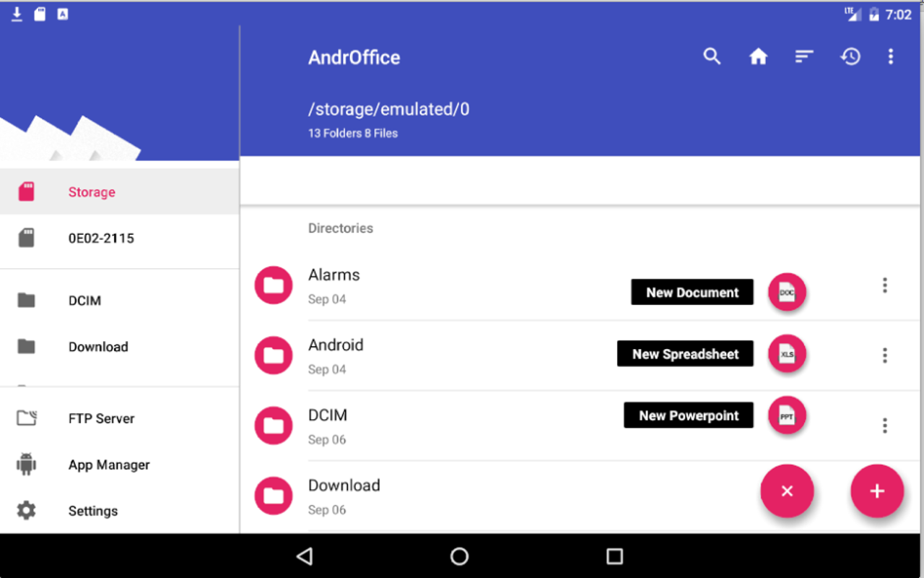This screenshot has width=924, height=578.
Task: Open options menu for Alarms folder
Action: pos(885,285)
